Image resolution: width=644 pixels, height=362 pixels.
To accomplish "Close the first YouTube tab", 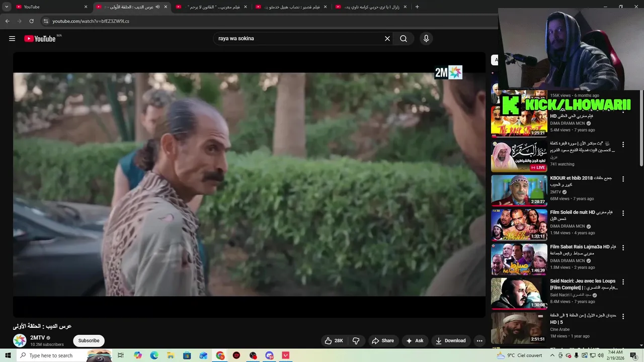I will tap(86, 7).
